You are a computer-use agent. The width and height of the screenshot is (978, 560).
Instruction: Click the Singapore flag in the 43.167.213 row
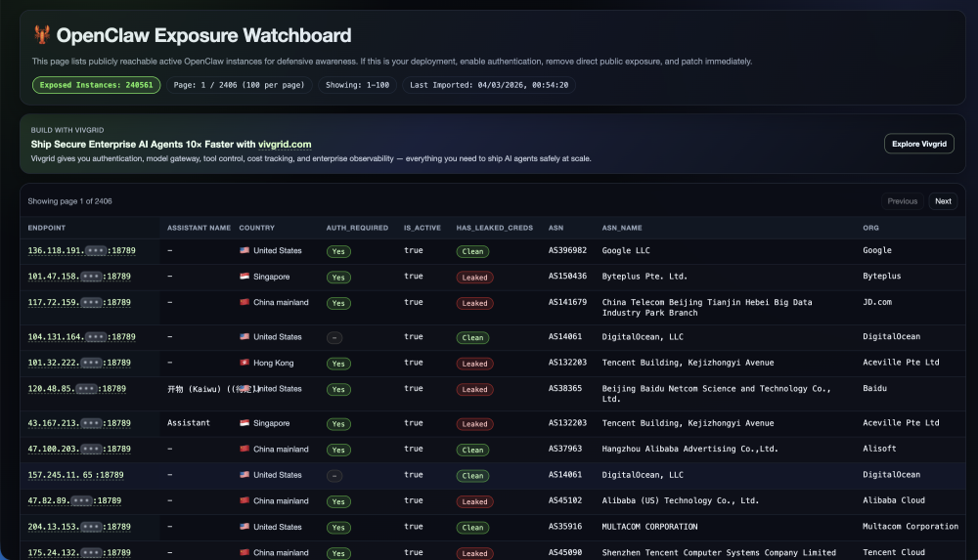tap(244, 423)
